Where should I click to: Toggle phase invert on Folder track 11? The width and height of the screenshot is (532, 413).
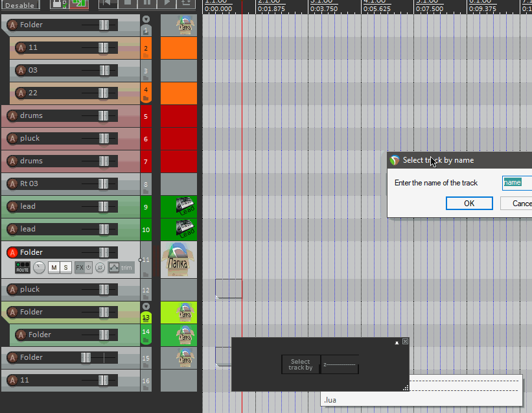point(100,268)
